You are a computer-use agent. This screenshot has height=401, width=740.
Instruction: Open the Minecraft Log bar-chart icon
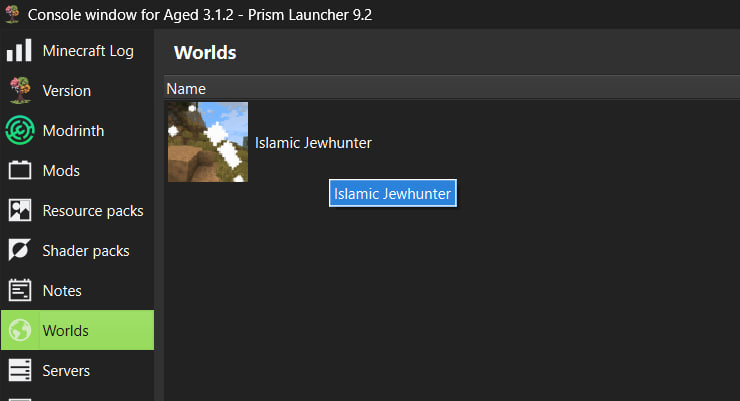[19, 50]
